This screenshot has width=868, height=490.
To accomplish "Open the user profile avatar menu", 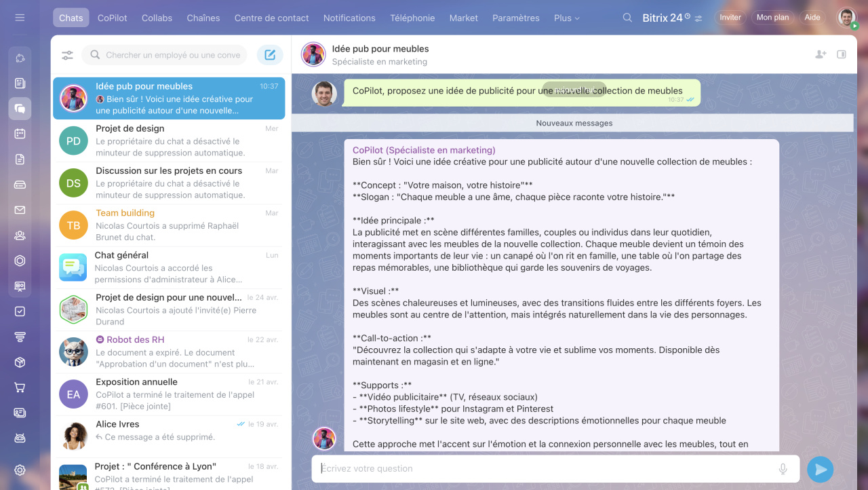I will pyautogui.click(x=846, y=18).
